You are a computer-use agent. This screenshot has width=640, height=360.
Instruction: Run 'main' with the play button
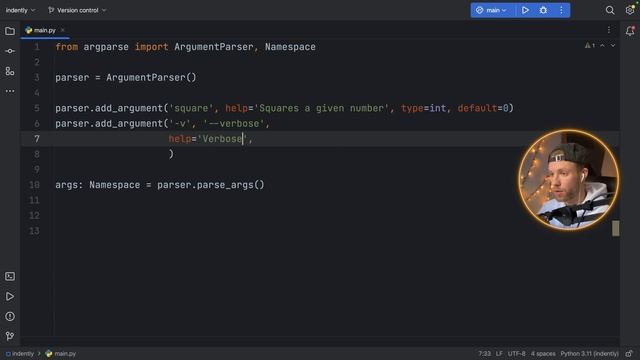click(x=525, y=10)
